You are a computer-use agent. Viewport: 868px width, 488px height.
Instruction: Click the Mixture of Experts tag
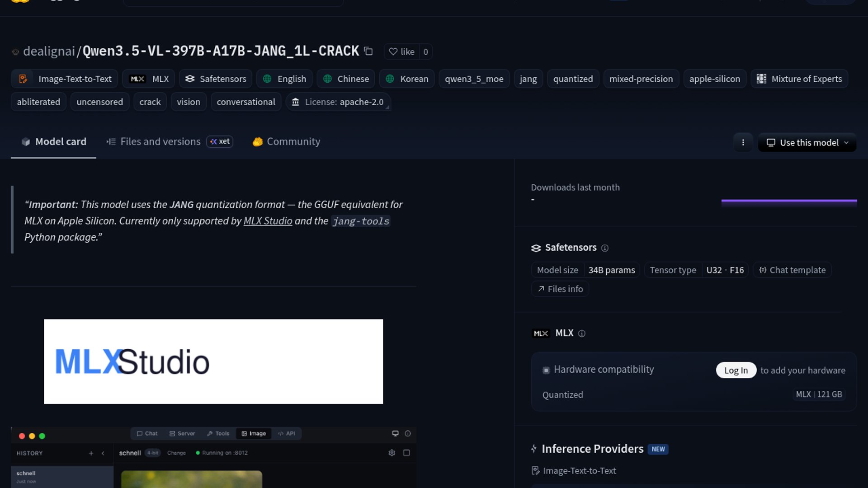(799, 79)
